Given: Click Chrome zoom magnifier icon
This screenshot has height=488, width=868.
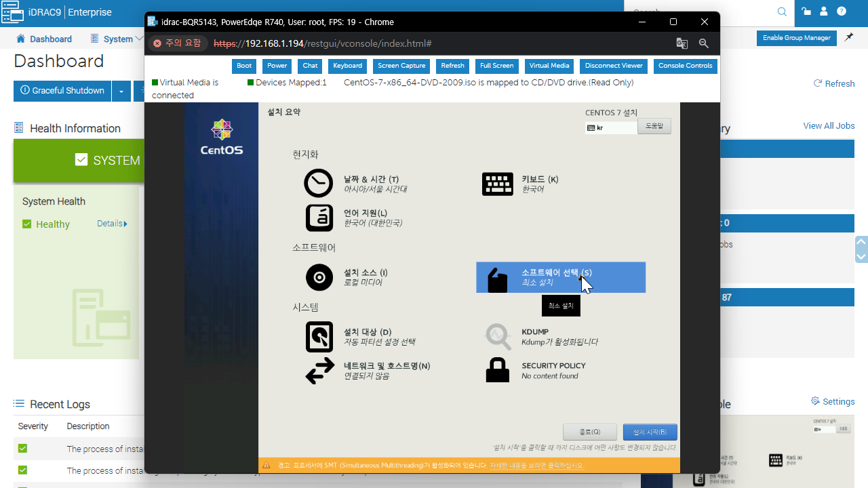Looking at the screenshot, I should [x=704, y=43].
